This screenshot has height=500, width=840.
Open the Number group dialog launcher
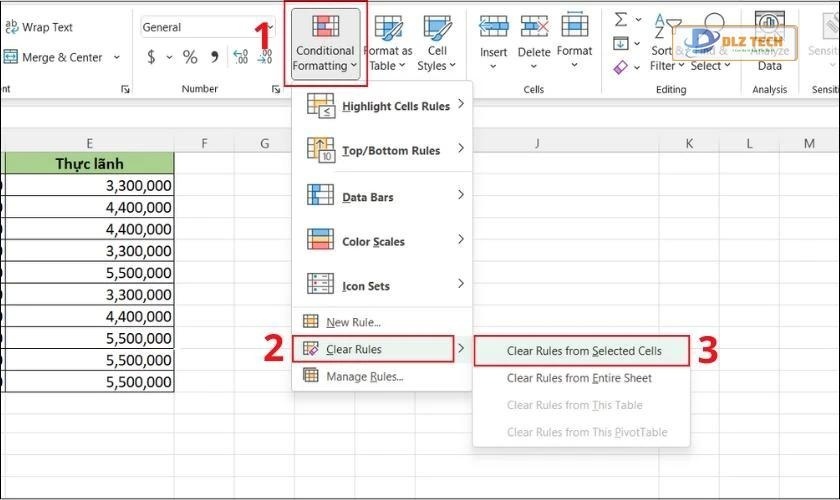[x=275, y=90]
